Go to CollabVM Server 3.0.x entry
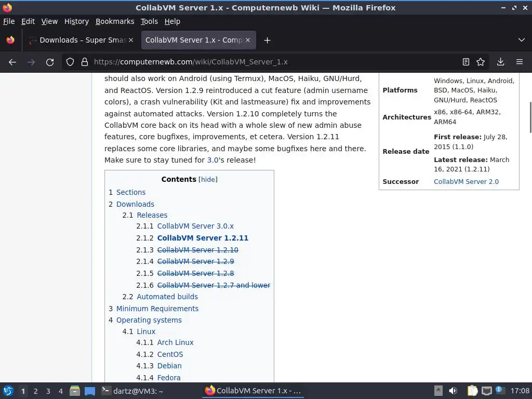 (x=195, y=226)
